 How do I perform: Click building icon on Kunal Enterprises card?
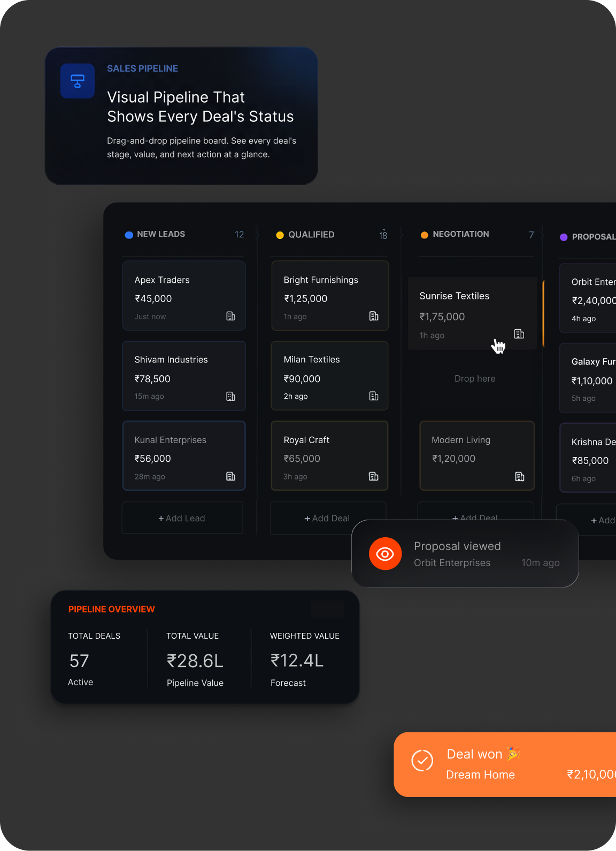click(230, 476)
